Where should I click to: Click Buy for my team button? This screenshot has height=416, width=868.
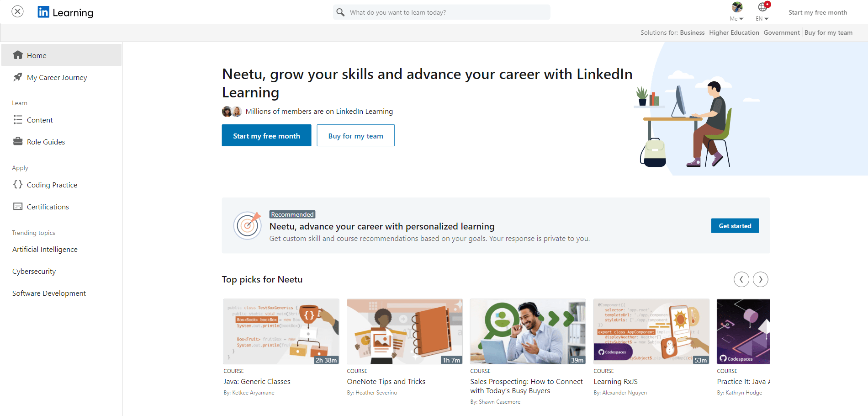(x=355, y=135)
